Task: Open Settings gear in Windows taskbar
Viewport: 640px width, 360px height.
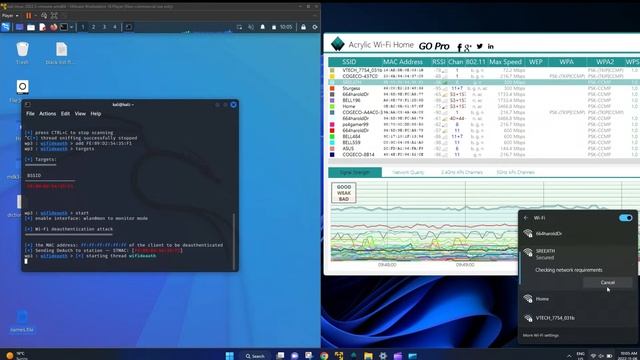Action: (383, 356)
